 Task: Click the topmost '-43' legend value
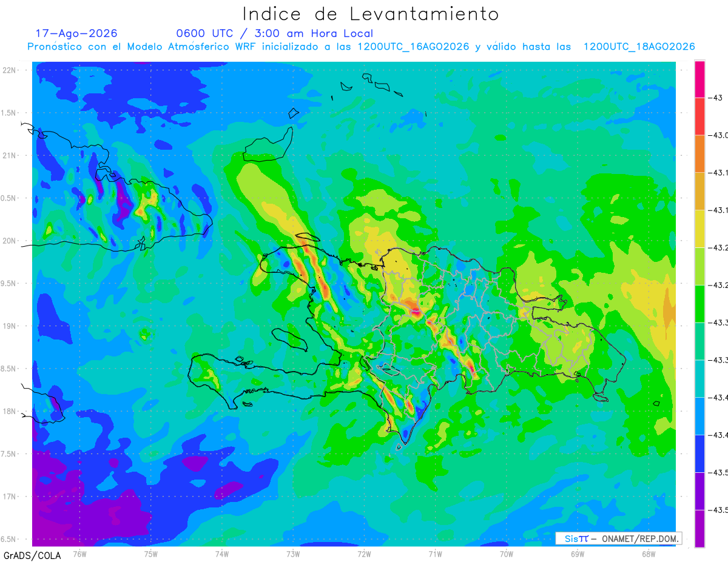pyautogui.click(x=715, y=98)
